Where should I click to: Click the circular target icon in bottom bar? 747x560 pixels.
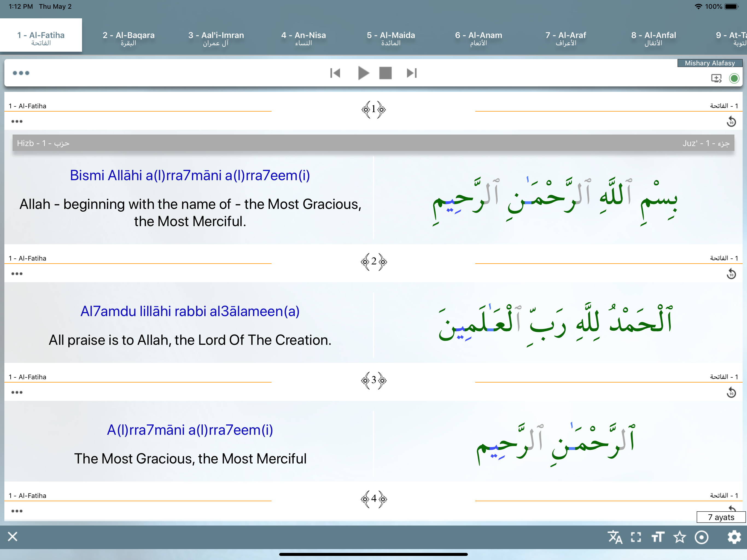(x=701, y=537)
